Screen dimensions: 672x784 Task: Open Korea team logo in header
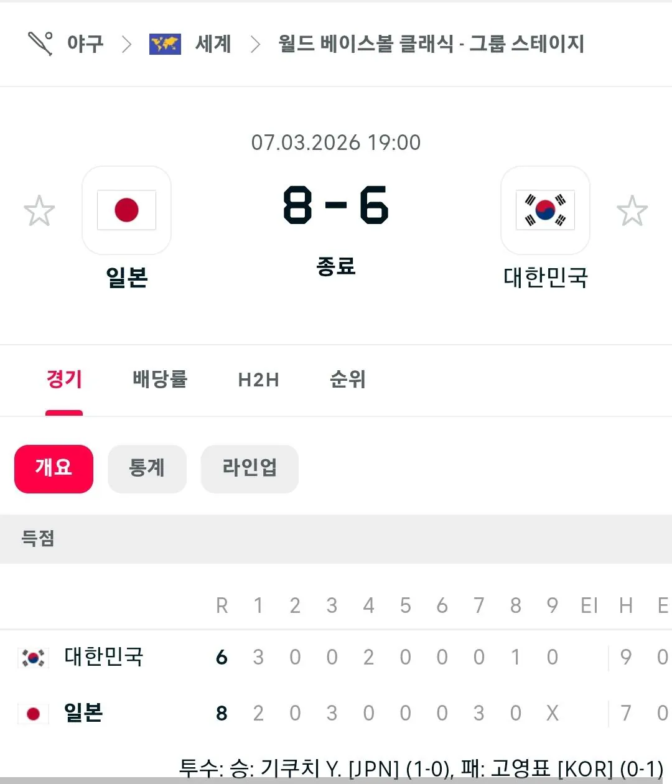(545, 210)
